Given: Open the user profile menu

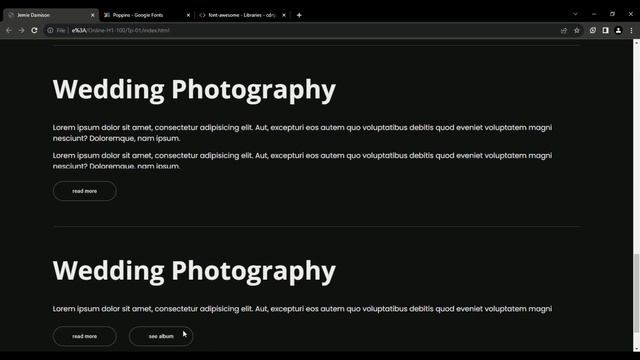Looking at the screenshot, I should [x=618, y=30].
